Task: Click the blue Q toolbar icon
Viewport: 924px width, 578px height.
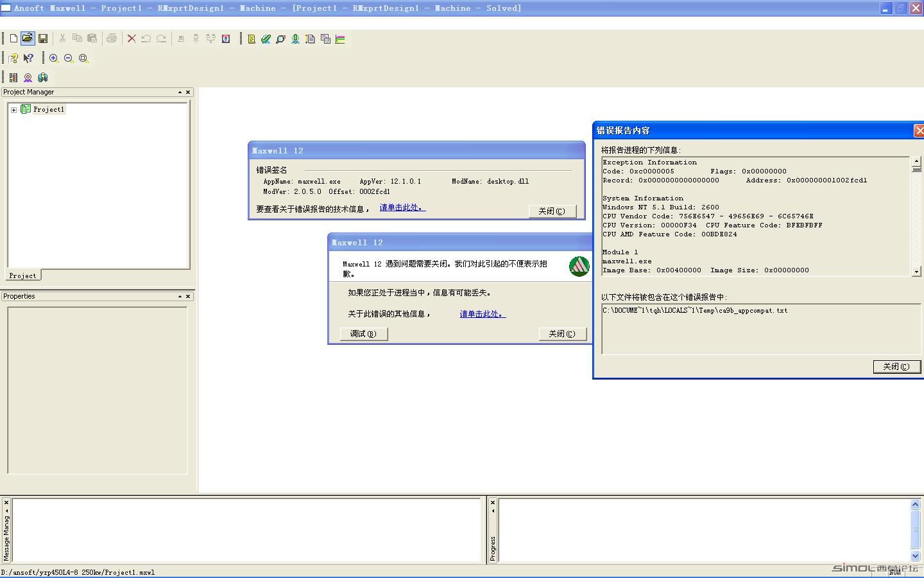Action: [226, 39]
